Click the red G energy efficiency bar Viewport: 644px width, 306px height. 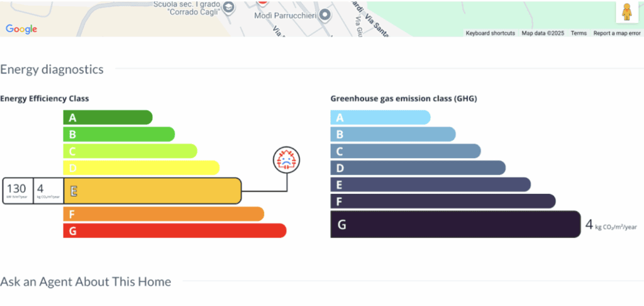click(x=174, y=230)
